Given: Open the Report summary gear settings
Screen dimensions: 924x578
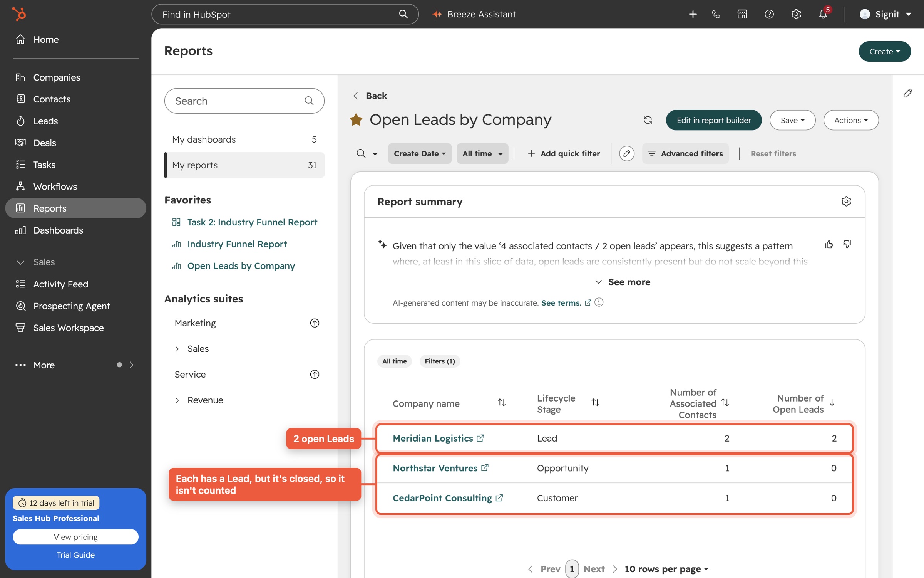Looking at the screenshot, I should [x=846, y=201].
